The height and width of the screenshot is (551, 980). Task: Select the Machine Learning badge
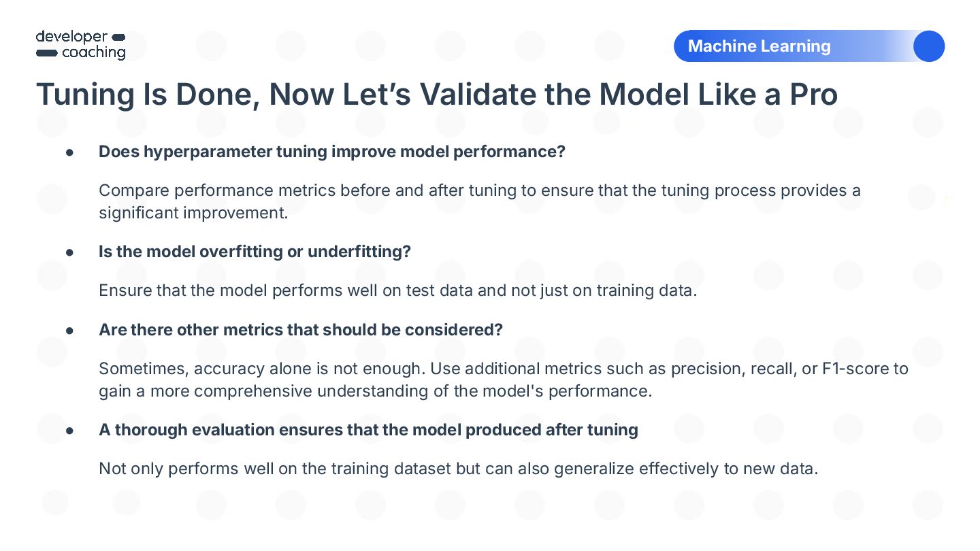pos(809,46)
